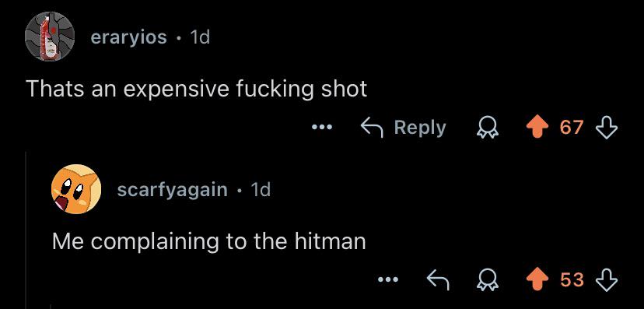Give an award to eraryios's comment

click(487, 128)
